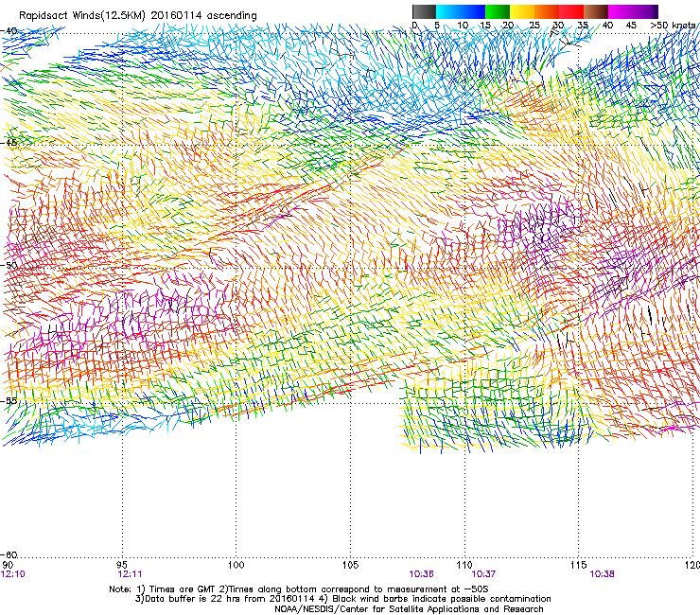Click the magenta 40-45 knots legend swatch
700x615 pixels.
tap(621, 11)
